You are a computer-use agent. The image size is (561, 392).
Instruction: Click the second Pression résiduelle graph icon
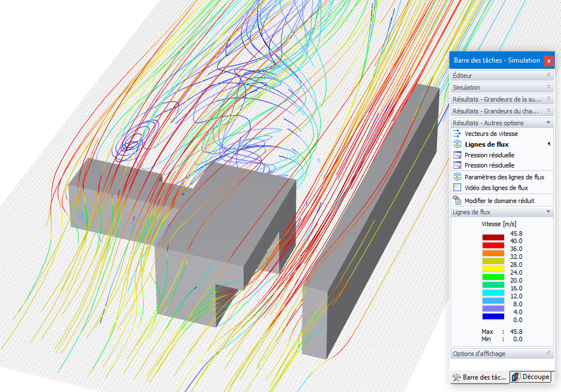pos(457,165)
